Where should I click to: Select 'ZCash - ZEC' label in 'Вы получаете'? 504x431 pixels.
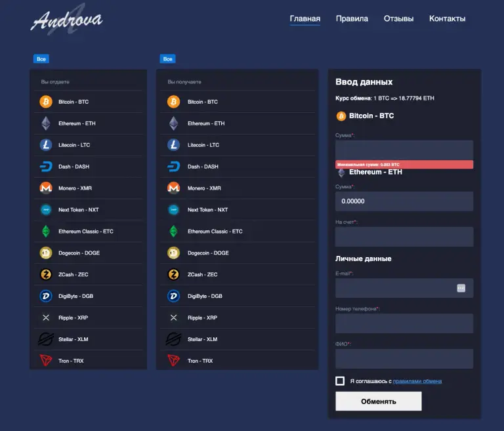[203, 274]
